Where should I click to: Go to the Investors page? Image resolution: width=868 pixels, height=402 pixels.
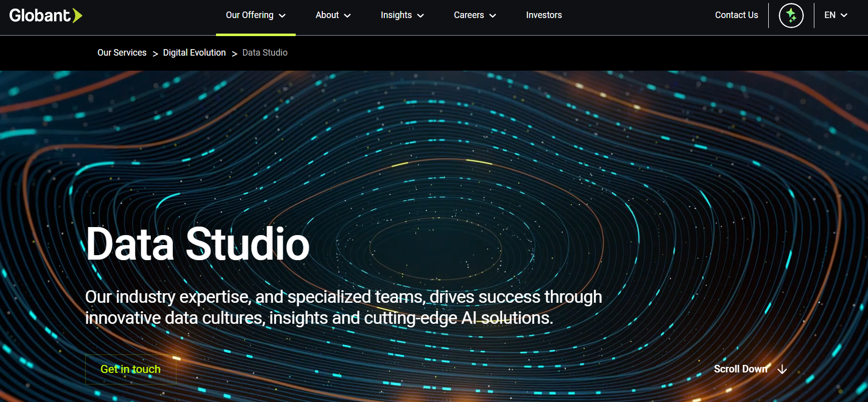544,15
